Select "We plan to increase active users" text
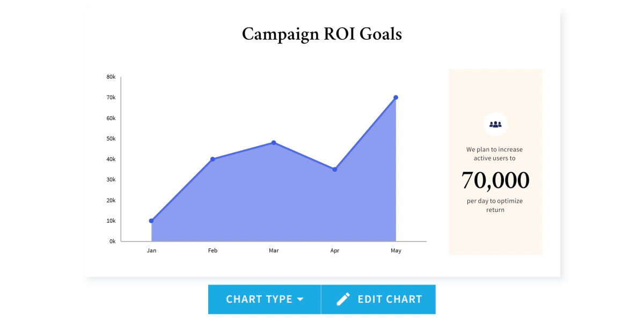 494,154
